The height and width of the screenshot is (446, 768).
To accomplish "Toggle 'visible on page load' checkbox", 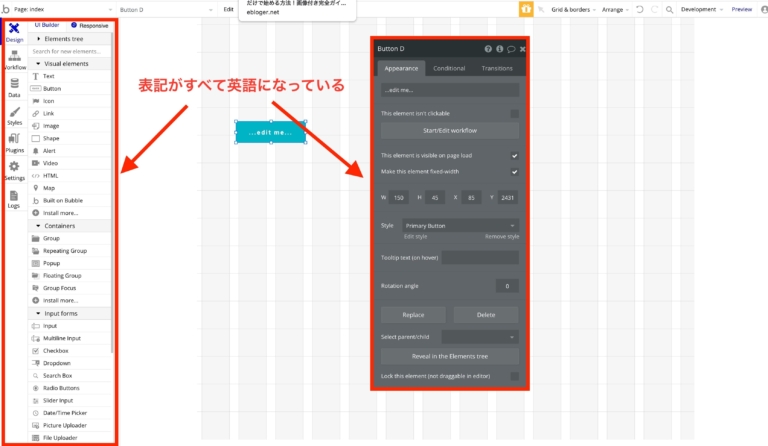I will (514, 156).
